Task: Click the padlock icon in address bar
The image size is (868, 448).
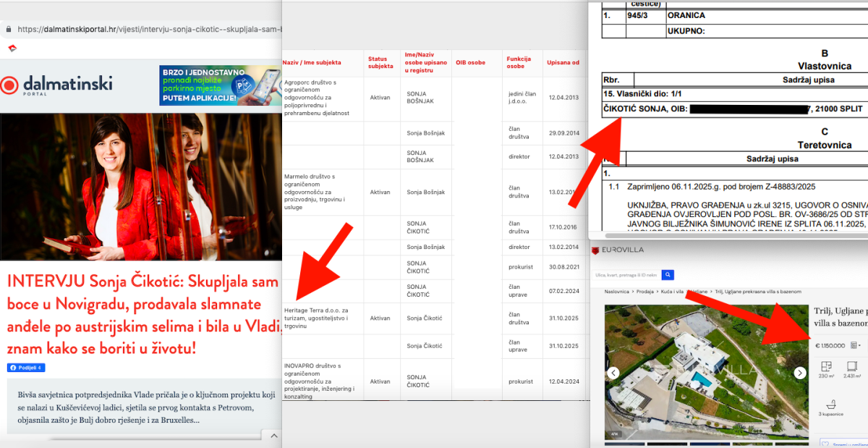Action: [x=9, y=30]
